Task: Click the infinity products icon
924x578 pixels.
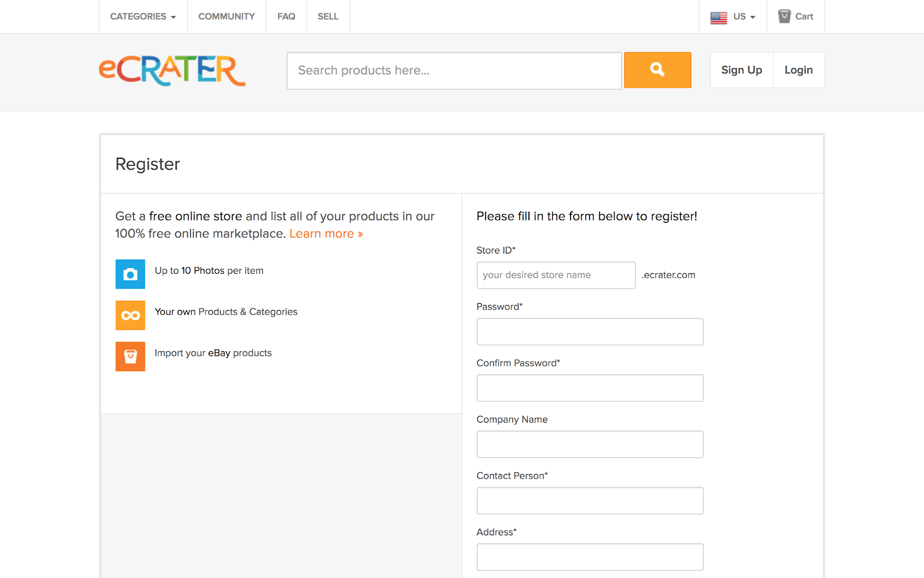Action: [131, 315]
